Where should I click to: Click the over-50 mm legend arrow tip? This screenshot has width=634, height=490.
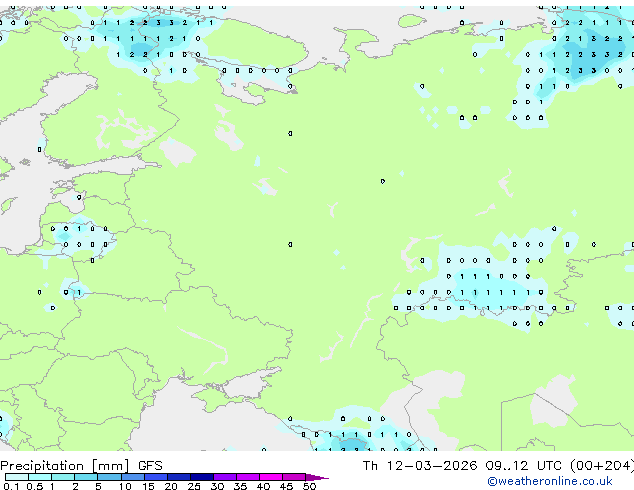[317, 477]
